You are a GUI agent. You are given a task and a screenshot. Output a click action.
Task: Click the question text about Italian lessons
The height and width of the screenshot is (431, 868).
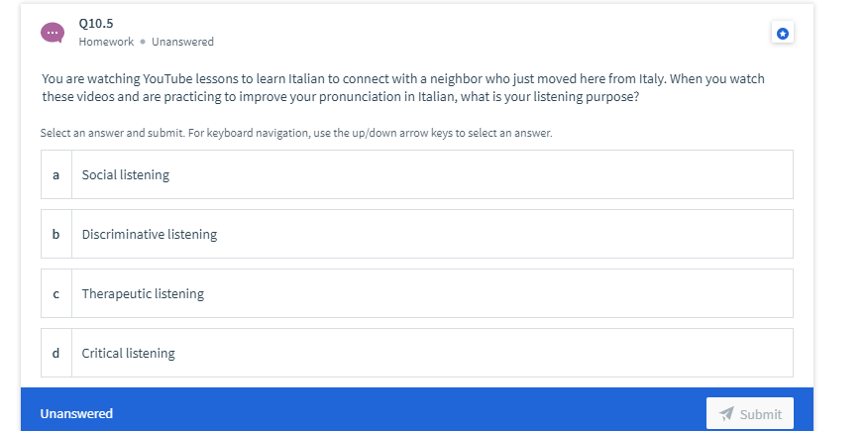click(x=403, y=87)
